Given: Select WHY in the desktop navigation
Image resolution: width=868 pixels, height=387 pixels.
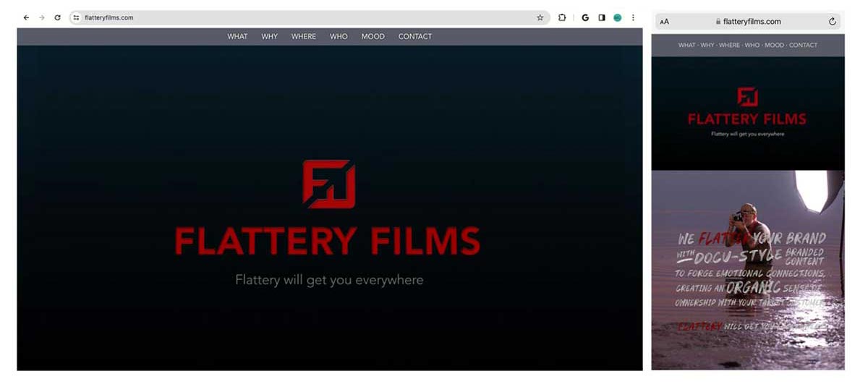Looking at the screenshot, I should coord(269,37).
